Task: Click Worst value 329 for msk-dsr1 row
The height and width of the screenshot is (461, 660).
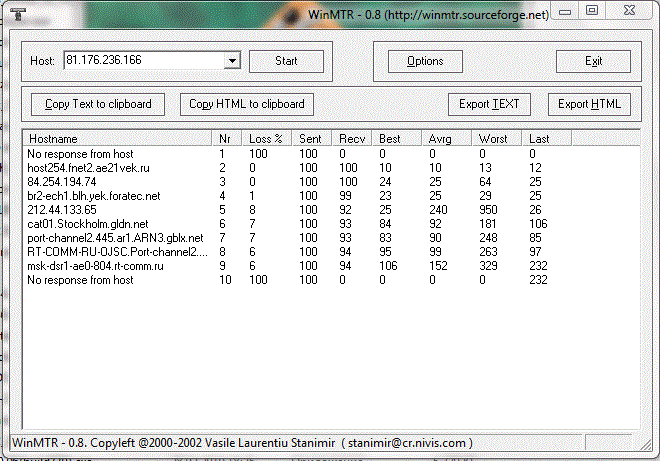Action: click(x=488, y=266)
